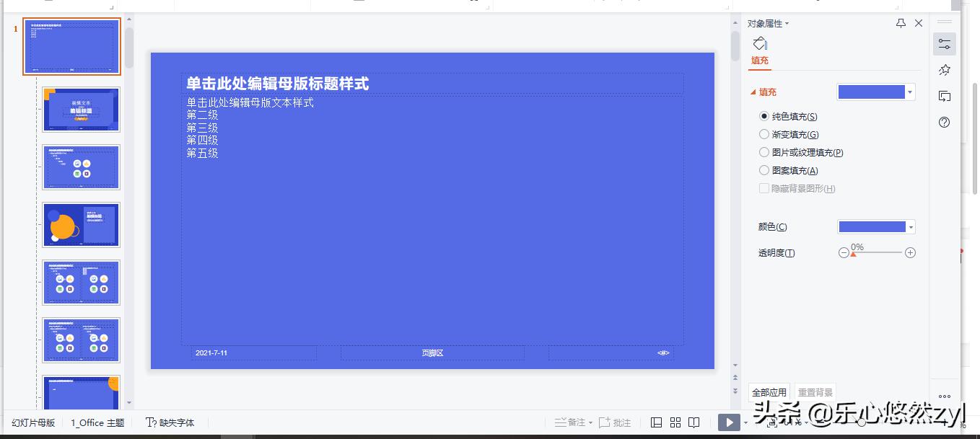This screenshot has height=439, width=980.
Task: Switch to Normal view using the status bar icon
Action: coord(656,422)
